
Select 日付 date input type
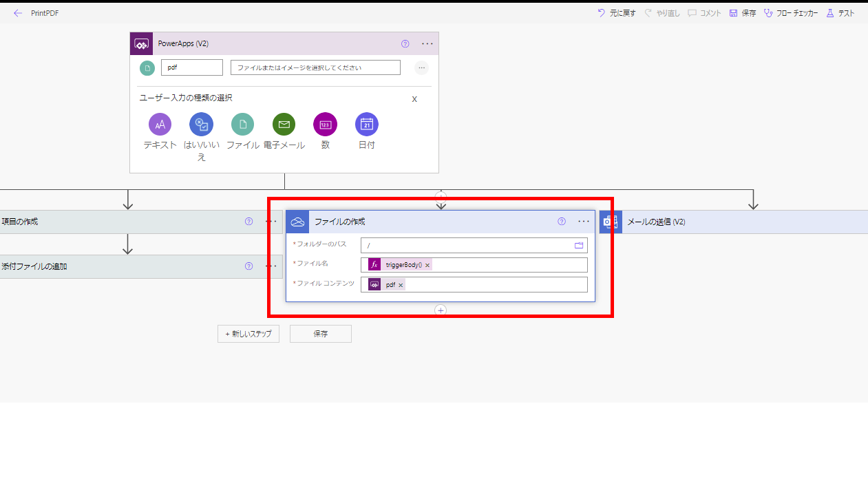pyautogui.click(x=367, y=131)
